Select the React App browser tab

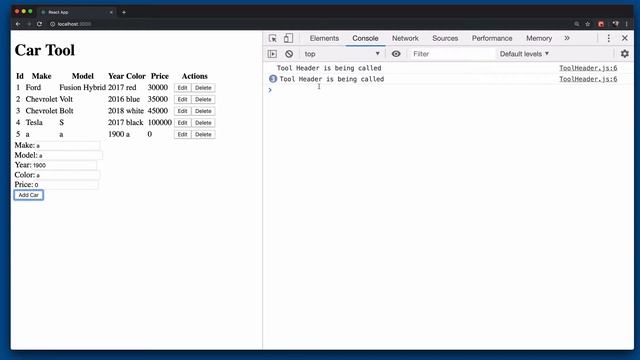77,12
